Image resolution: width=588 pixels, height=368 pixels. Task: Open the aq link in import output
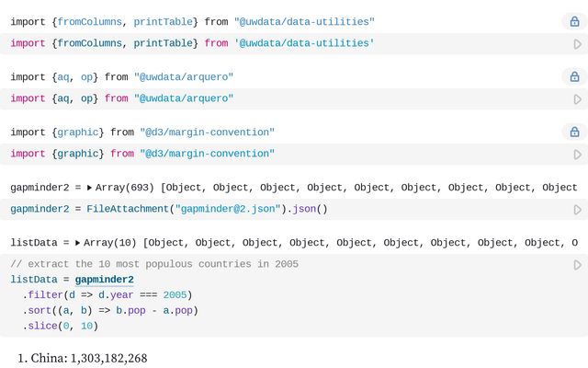coord(63,77)
